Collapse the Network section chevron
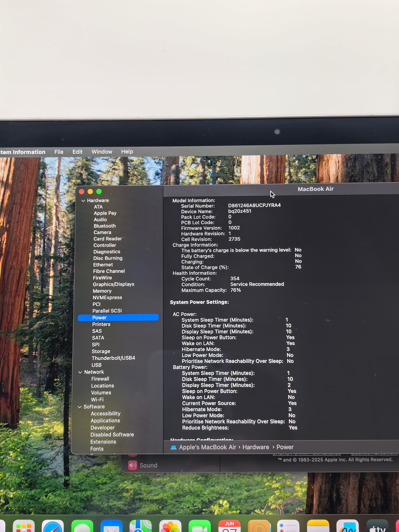The height and width of the screenshot is (532, 399). tap(80, 372)
